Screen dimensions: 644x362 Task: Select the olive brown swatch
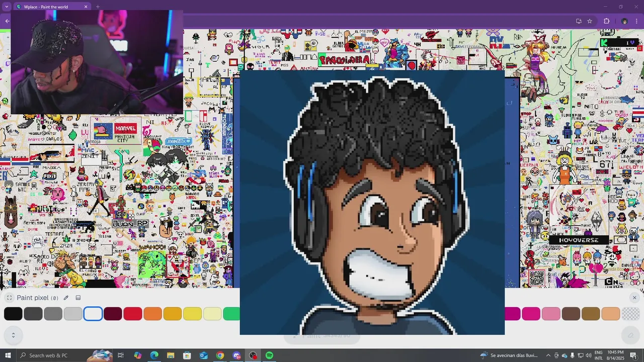pyautogui.click(x=591, y=314)
